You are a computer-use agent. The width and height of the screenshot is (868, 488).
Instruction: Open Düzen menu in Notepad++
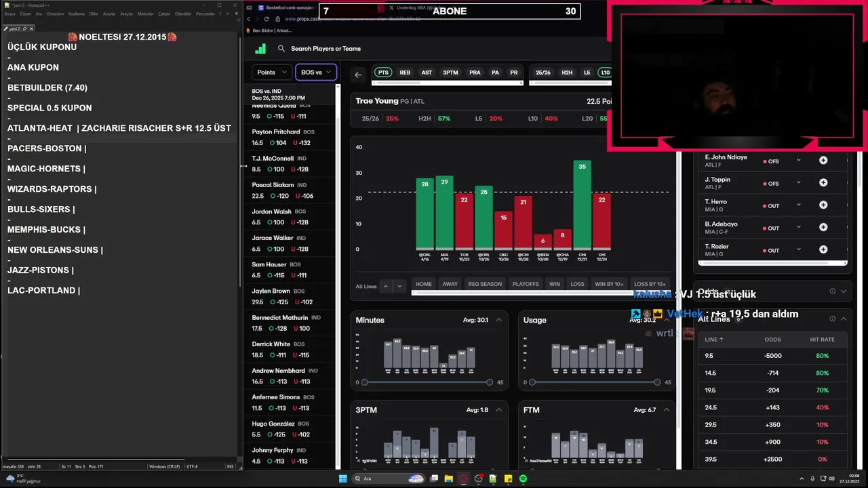coord(26,14)
